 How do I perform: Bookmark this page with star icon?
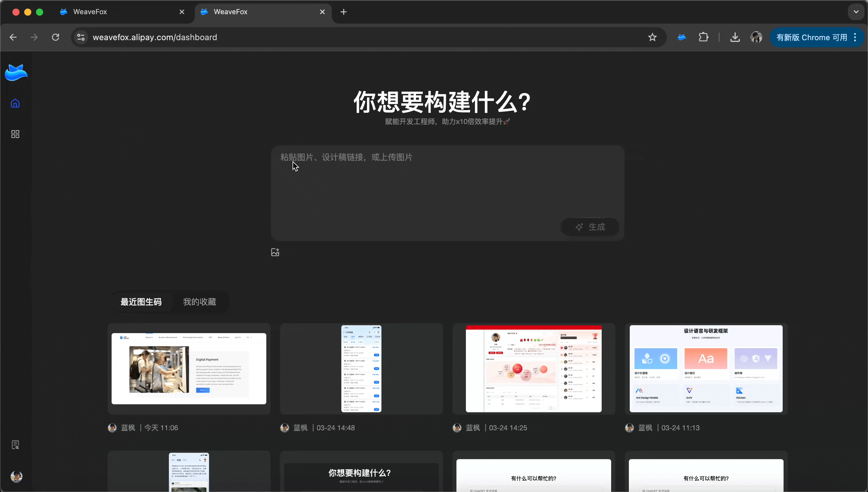(652, 37)
